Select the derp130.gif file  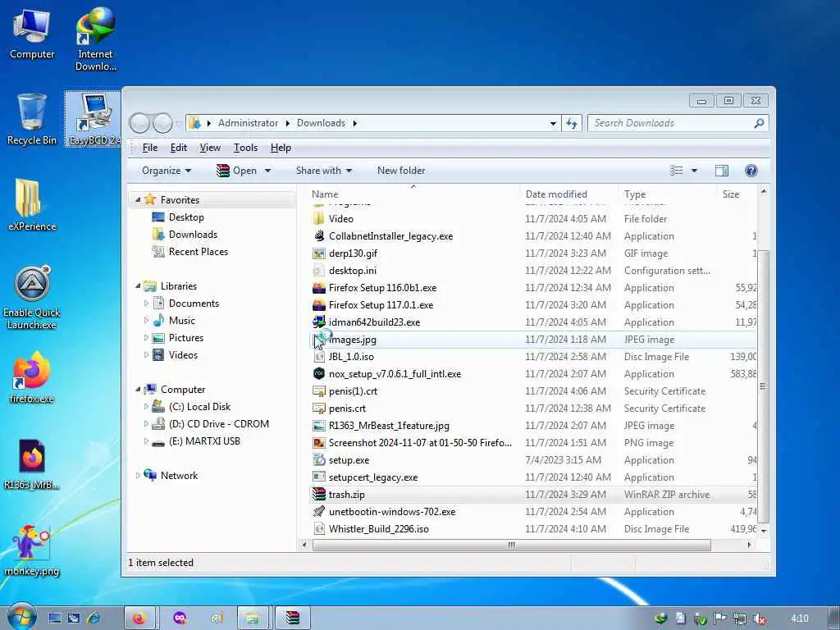coord(353,253)
